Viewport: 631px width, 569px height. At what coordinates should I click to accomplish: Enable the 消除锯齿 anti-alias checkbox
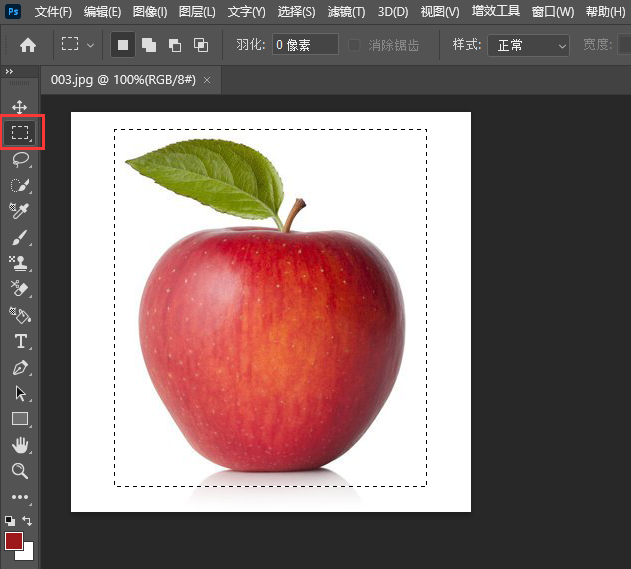[355, 45]
